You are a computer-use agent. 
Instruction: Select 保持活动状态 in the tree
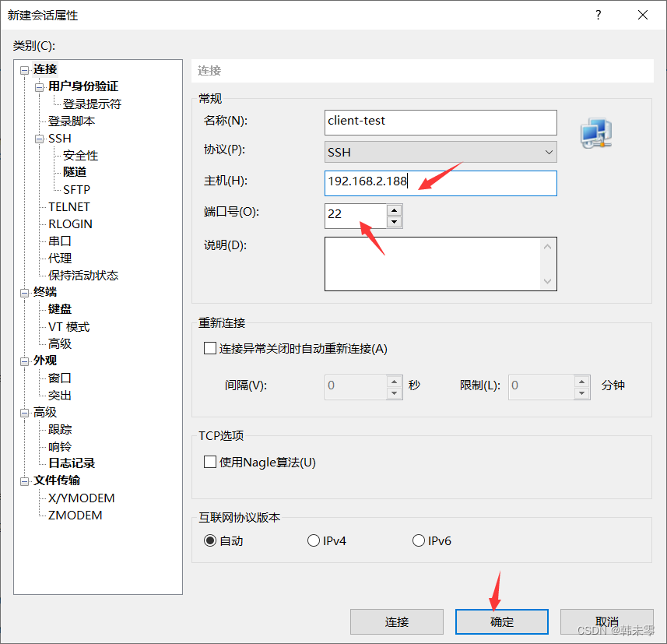[83, 276]
